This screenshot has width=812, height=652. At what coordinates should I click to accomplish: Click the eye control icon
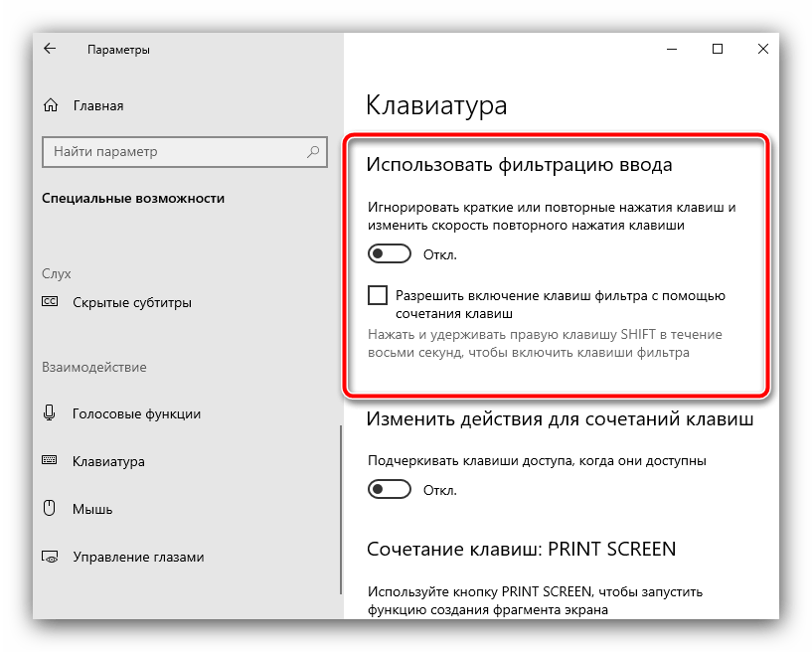coord(50,557)
